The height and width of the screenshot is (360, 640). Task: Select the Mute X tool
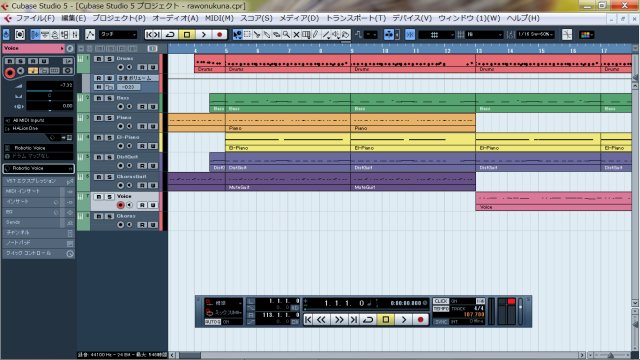click(296, 35)
